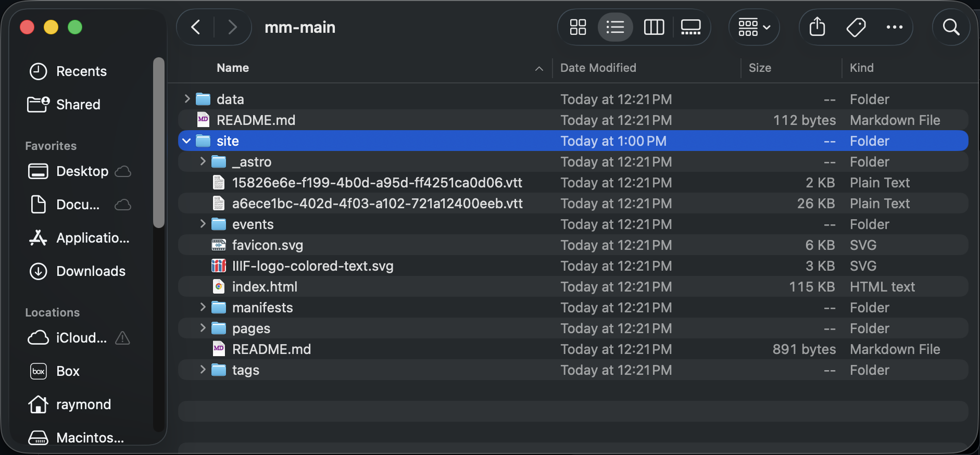This screenshot has height=455, width=980.
Task: Open the more actions ellipsis menu
Action: tap(894, 27)
